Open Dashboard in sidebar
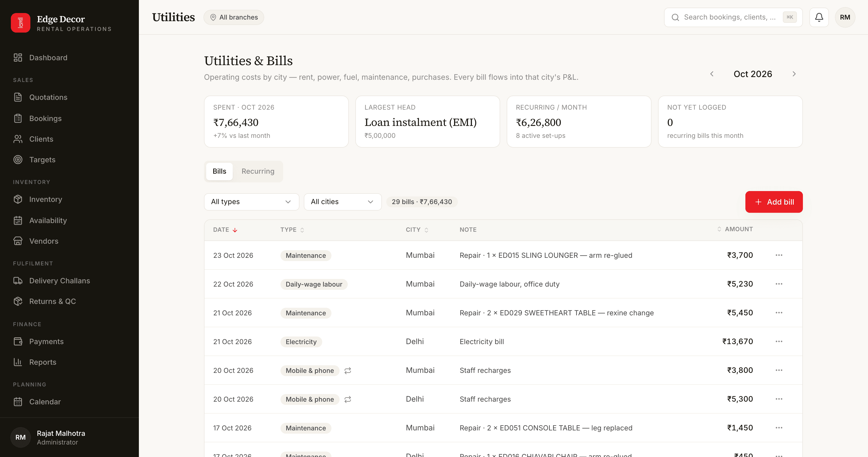This screenshot has height=457, width=868. pyautogui.click(x=69, y=58)
